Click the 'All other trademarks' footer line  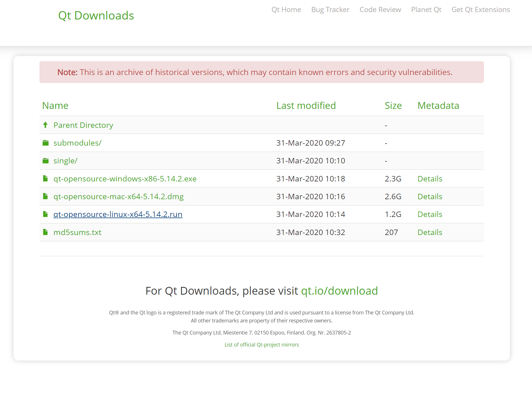(x=262, y=321)
